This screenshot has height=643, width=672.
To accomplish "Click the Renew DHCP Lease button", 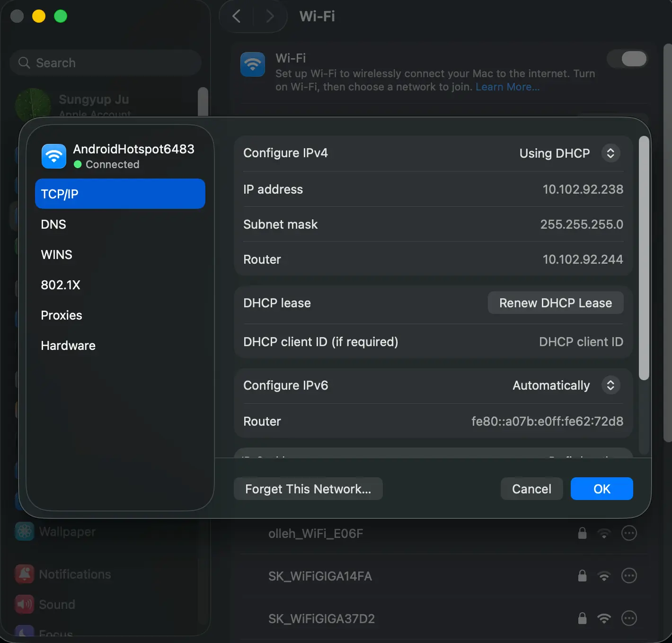I will [555, 303].
